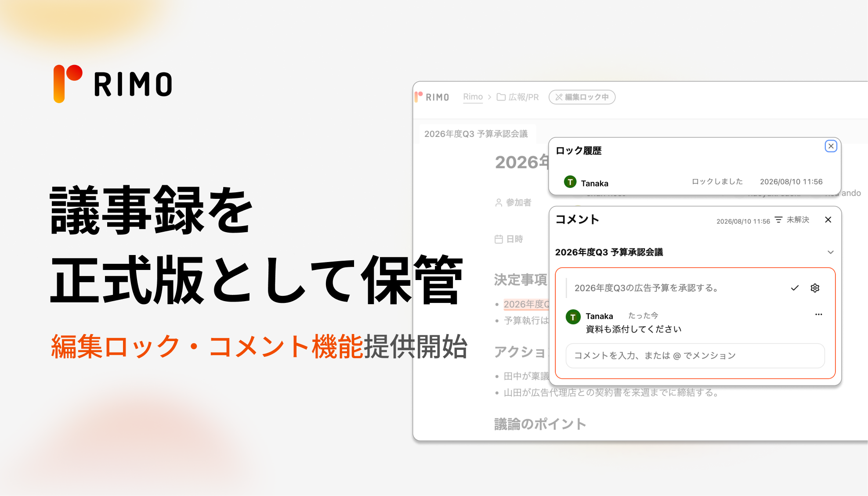Image resolution: width=868 pixels, height=496 pixels.
Task: Click the lock icon in the 編集ロック中 badge
Action: [x=559, y=97]
